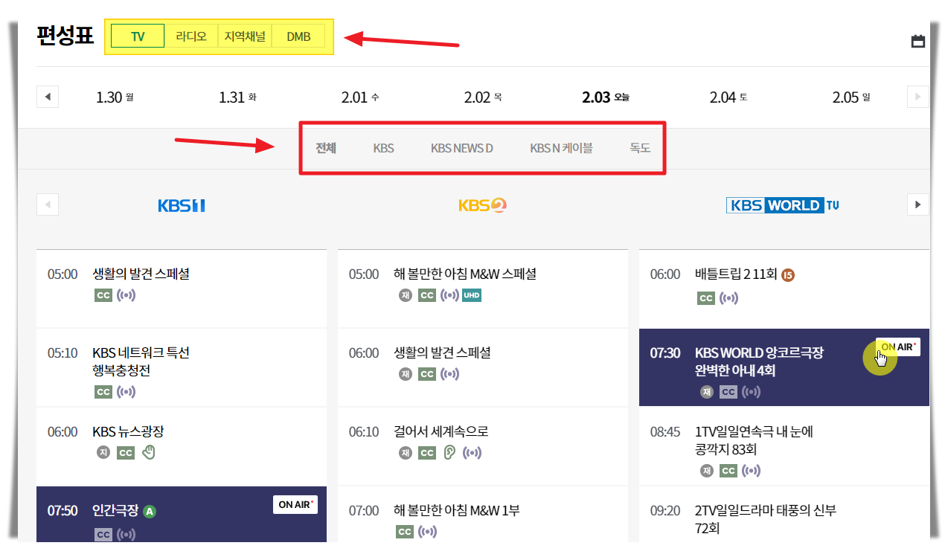This screenshot has height=560, width=948.
Task: Click the 지 badge under KBS 뉴스광장
Action: coord(103,452)
